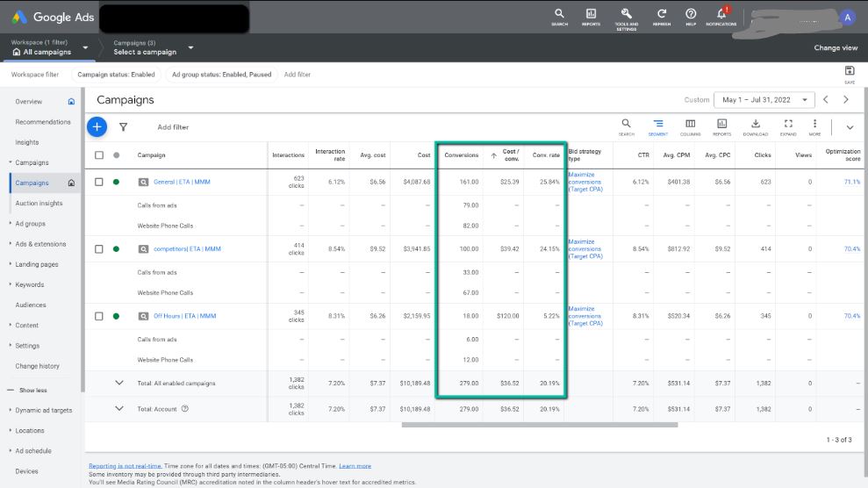Image resolution: width=868 pixels, height=488 pixels.
Task: Click 71.1% optimization score for General
Action: click(852, 182)
